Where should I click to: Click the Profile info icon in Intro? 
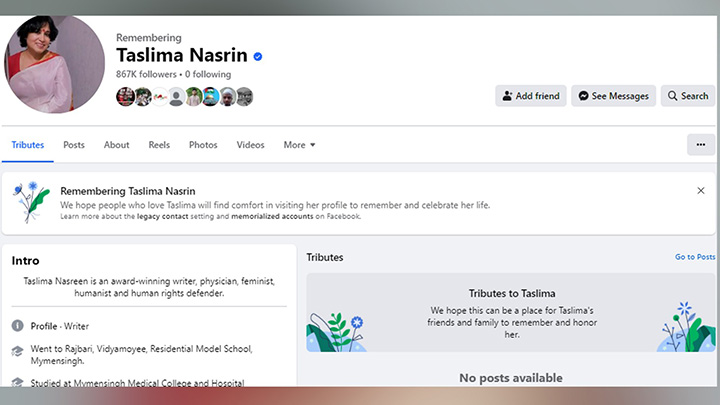point(17,326)
